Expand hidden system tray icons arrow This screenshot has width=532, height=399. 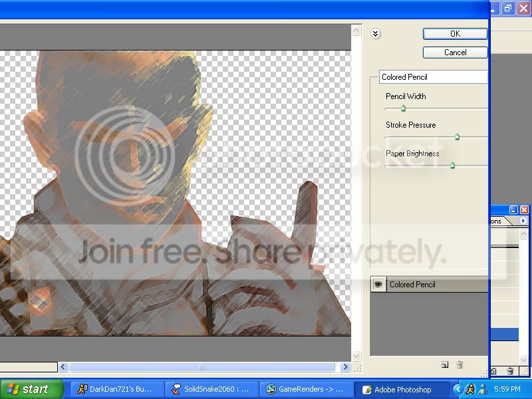458,389
